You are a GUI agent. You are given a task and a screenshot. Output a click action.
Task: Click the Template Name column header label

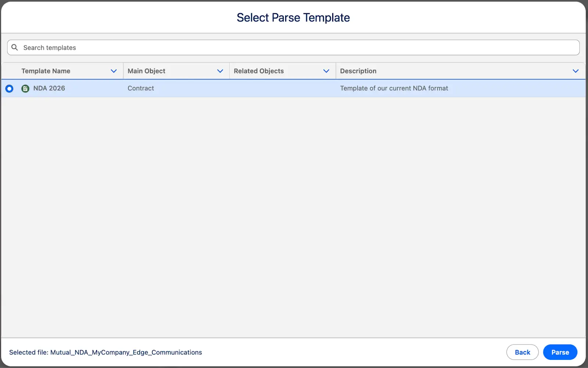click(x=46, y=71)
